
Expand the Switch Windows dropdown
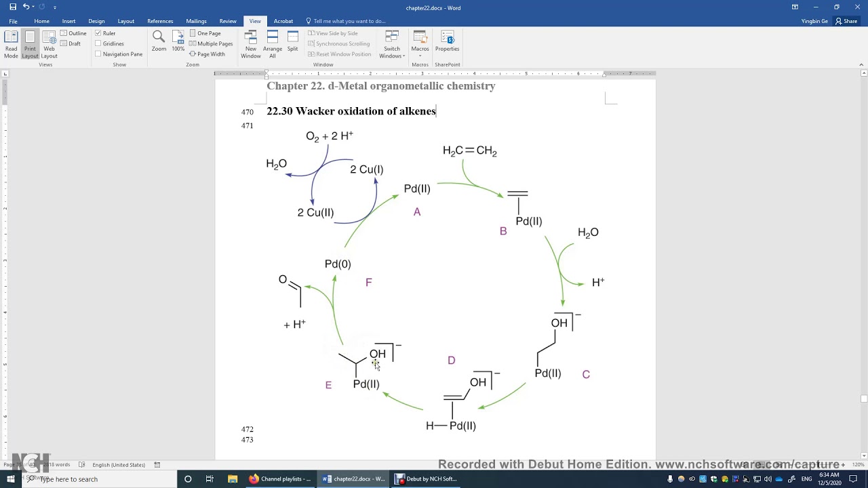point(392,45)
